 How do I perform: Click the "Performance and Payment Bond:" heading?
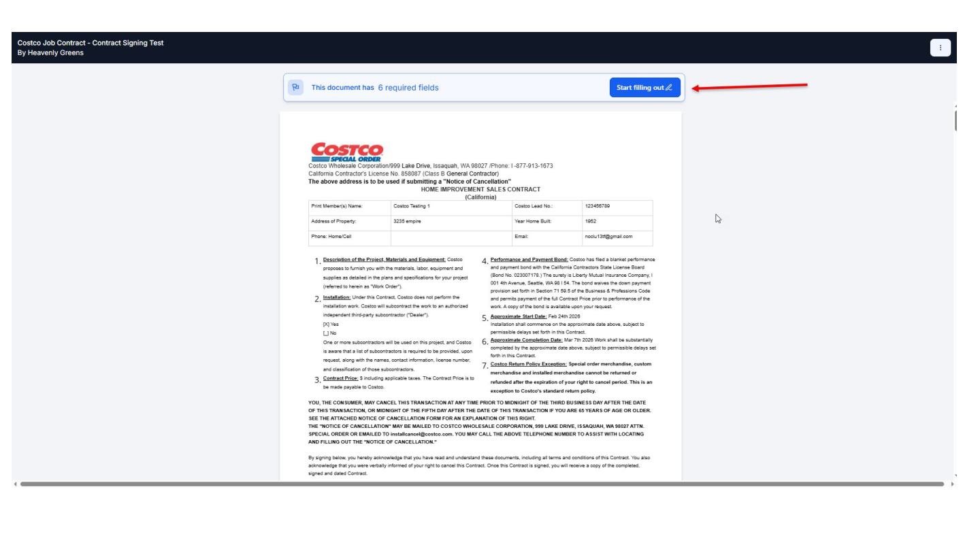pyautogui.click(x=529, y=260)
